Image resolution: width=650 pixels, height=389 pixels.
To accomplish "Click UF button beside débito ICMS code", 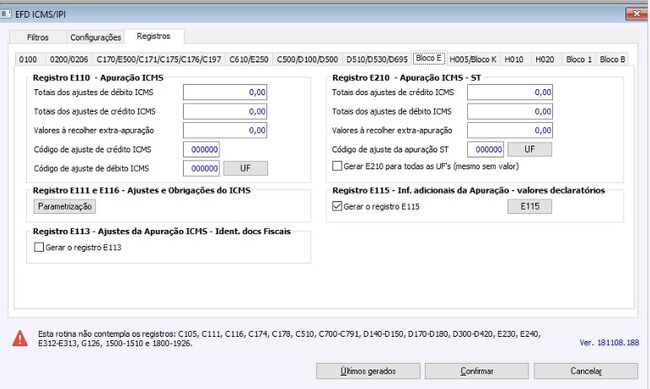I will (245, 168).
